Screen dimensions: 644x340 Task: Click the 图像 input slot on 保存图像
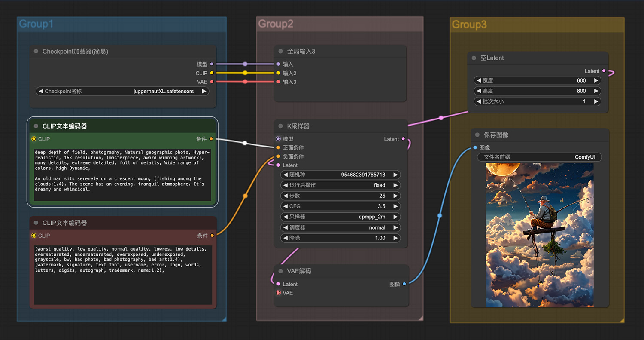(475, 147)
